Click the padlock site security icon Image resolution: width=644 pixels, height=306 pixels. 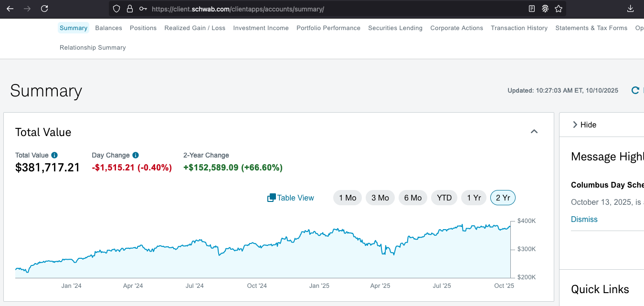[129, 9]
